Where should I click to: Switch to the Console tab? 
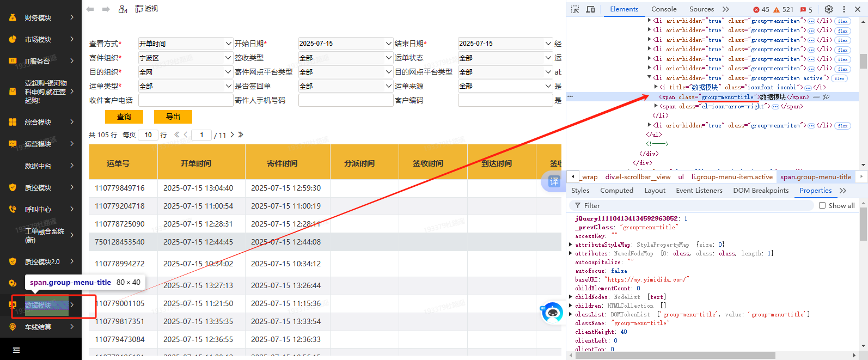click(x=664, y=9)
